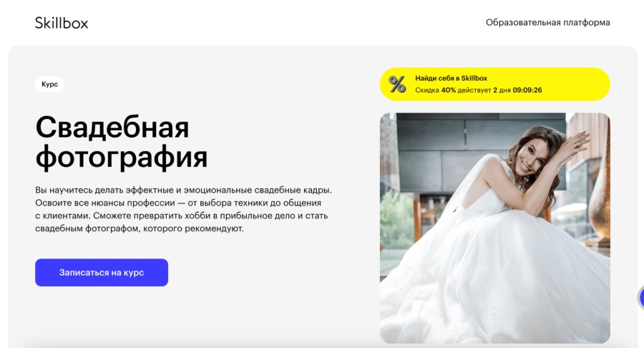Image resolution: width=644 pixels, height=348 pixels.
Task: Click the 09:09:26 countdown timer
Action: click(527, 90)
